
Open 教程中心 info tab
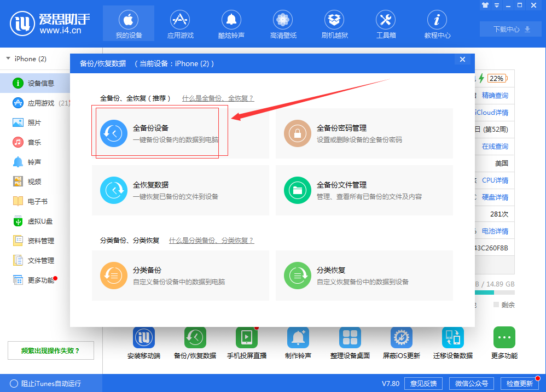(437, 24)
